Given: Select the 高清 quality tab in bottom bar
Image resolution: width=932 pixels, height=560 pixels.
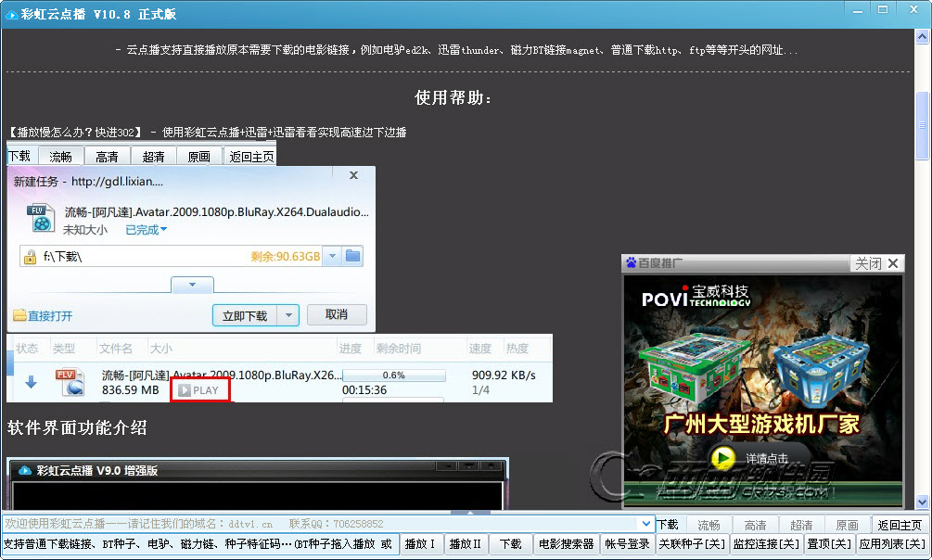Looking at the screenshot, I should click(x=756, y=525).
